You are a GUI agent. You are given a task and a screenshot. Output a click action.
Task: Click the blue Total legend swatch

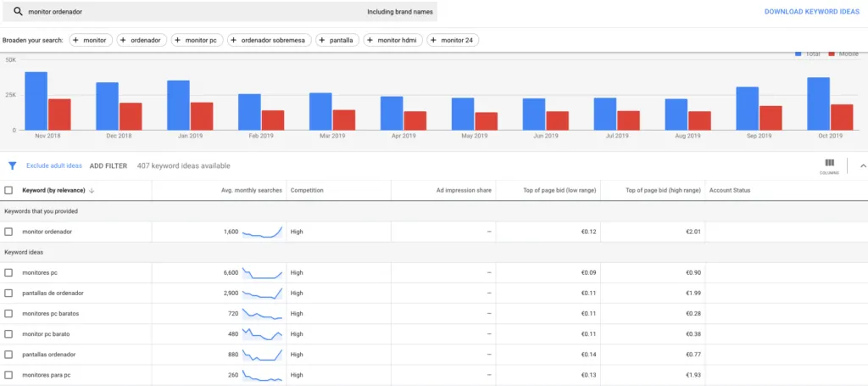(798, 53)
